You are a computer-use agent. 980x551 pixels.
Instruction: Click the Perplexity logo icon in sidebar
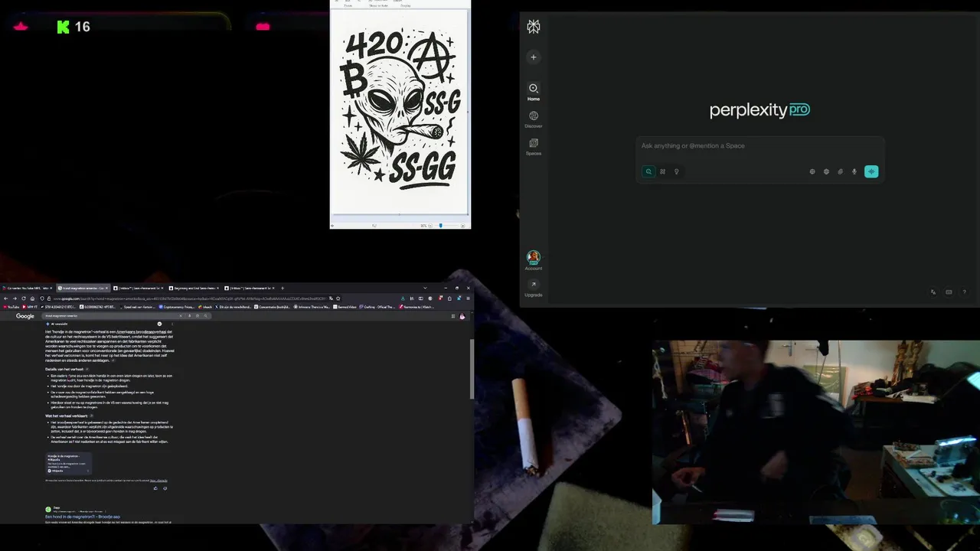(534, 27)
